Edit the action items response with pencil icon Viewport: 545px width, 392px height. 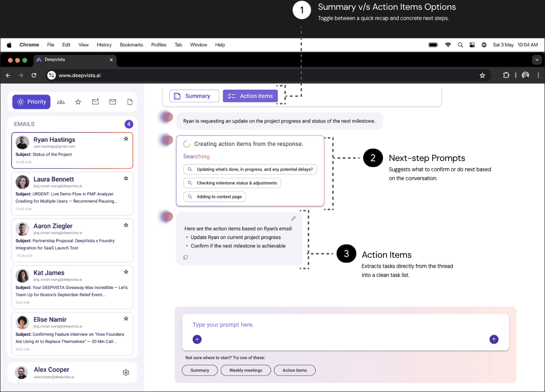(293, 219)
